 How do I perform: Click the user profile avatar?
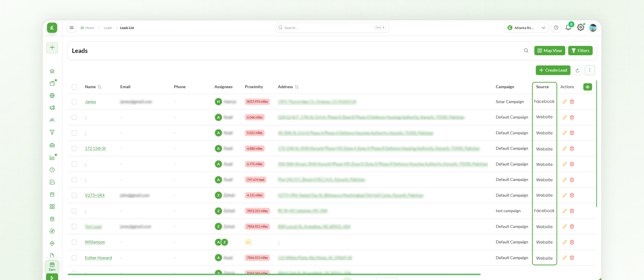(x=593, y=28)
